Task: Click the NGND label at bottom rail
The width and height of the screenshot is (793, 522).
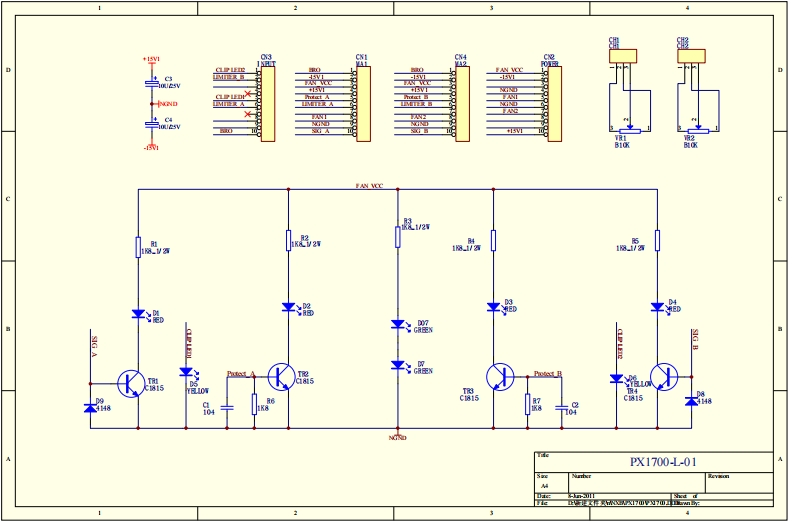Action: [397, 438]
